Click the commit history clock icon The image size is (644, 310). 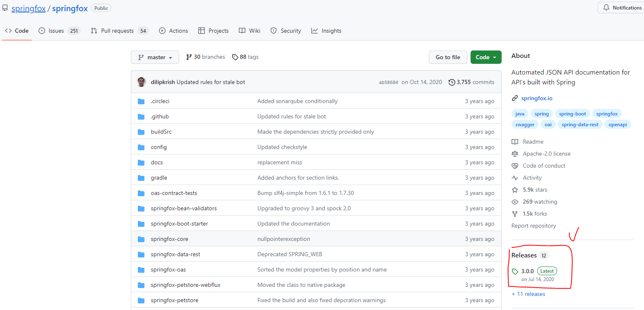[452, 82]
